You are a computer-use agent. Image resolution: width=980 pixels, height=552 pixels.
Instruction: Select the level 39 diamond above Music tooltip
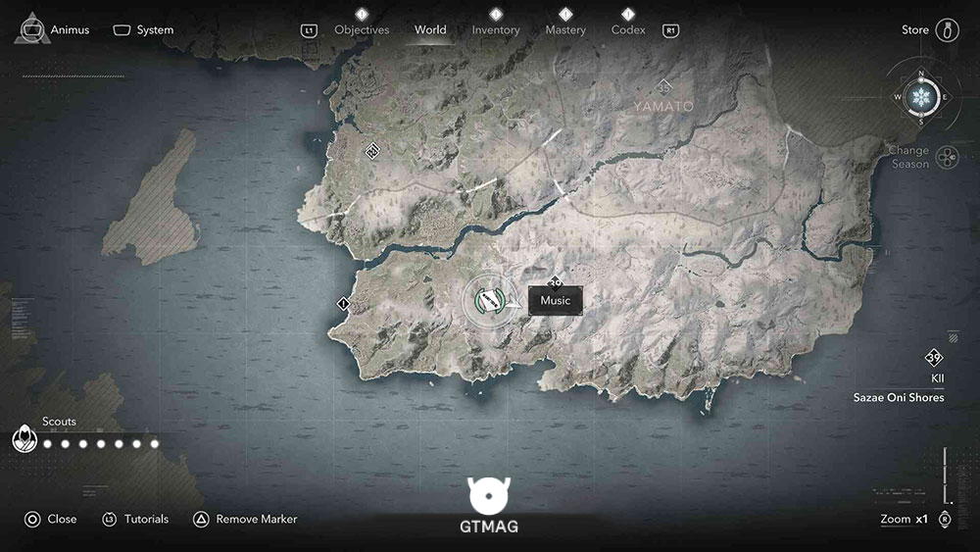pyautogui.click(x=555, y=282)
